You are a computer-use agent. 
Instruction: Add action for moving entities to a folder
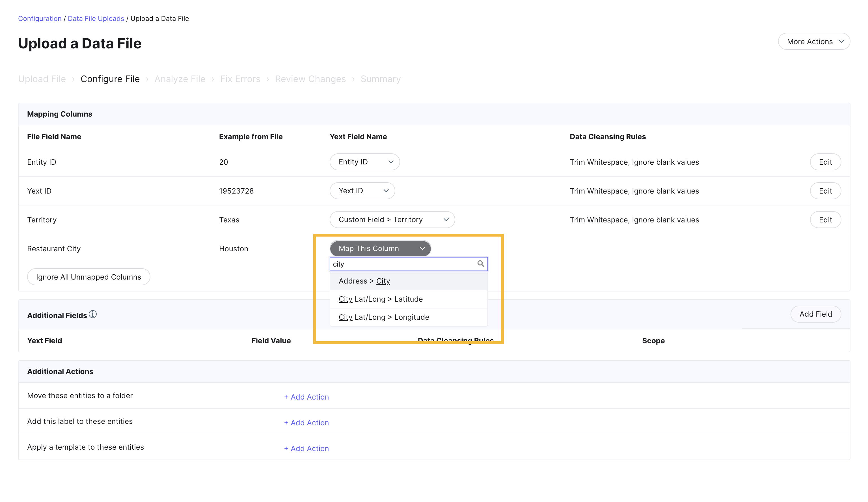click(306, 397)
